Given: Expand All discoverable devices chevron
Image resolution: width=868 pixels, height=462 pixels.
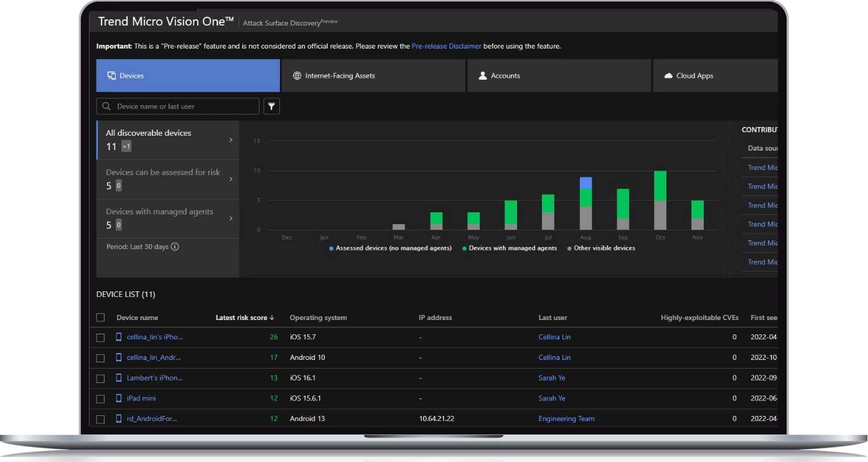Looking at the screenshot, I should click(x=231, y=139).
